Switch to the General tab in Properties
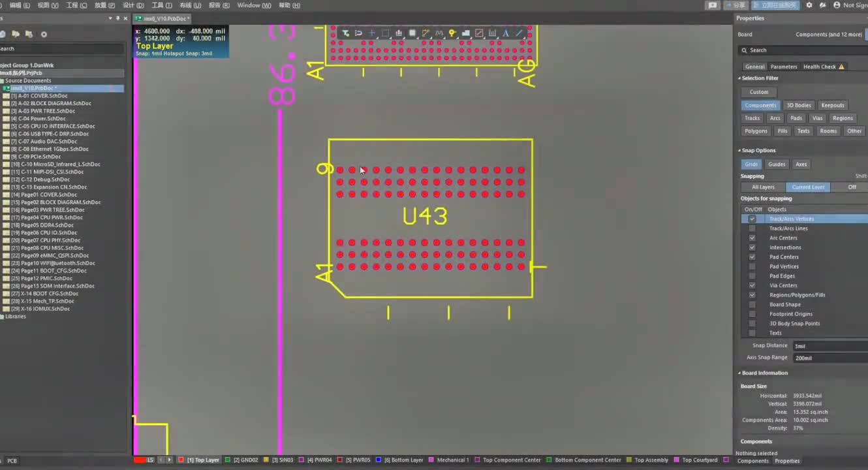 point(754,67)
